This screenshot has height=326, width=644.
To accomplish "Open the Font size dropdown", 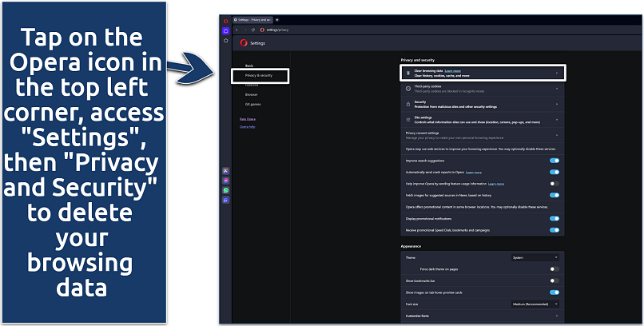I will 535,304.
